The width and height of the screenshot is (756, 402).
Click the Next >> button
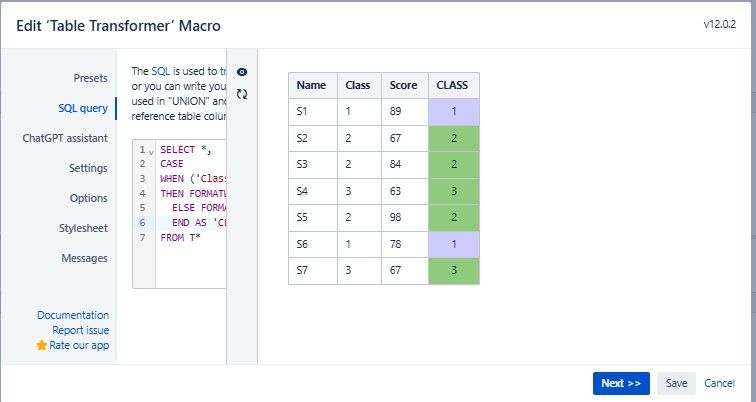pyautogui.click(x=621, y=383)
